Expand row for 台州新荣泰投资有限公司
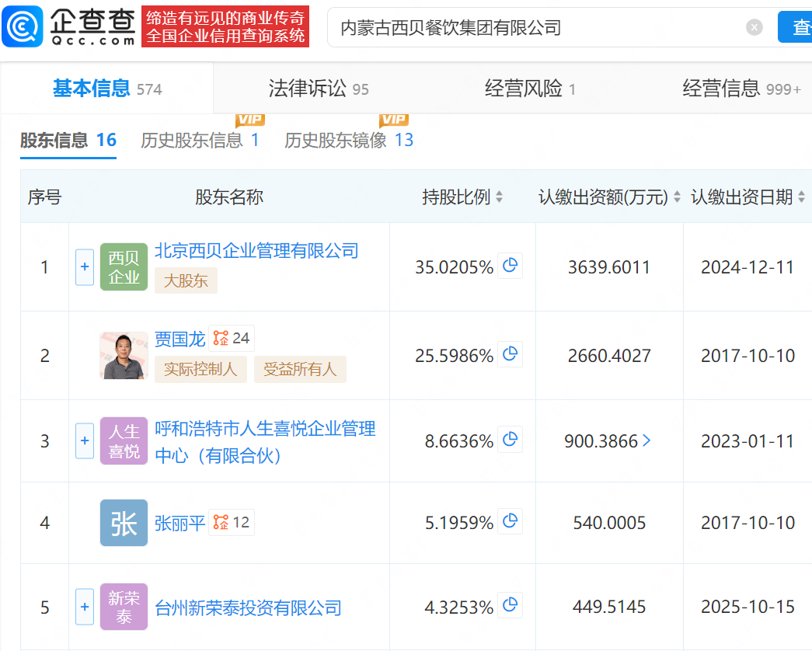The width and height of the screenshot is (812, 651). click(85, 606)
